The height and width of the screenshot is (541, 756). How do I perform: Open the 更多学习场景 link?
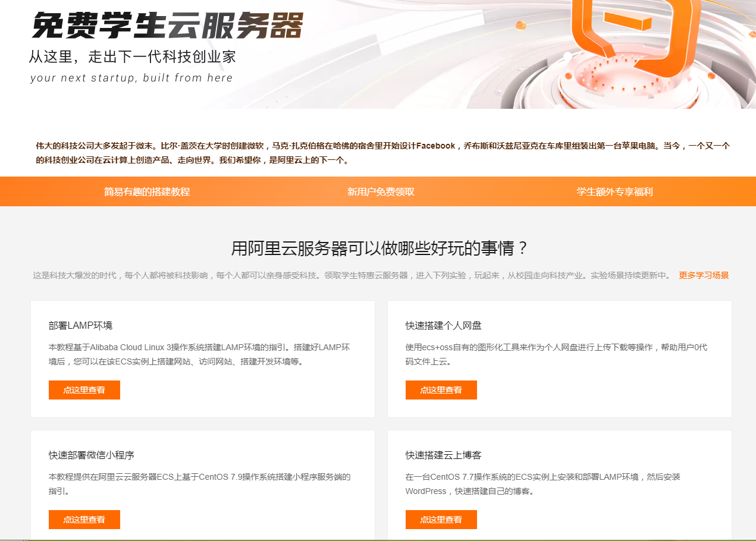tap(704, 275)
